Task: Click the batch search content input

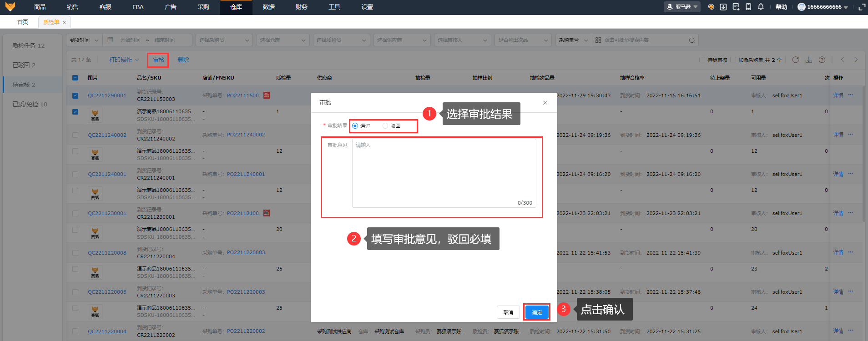Action: coord(645,40)
